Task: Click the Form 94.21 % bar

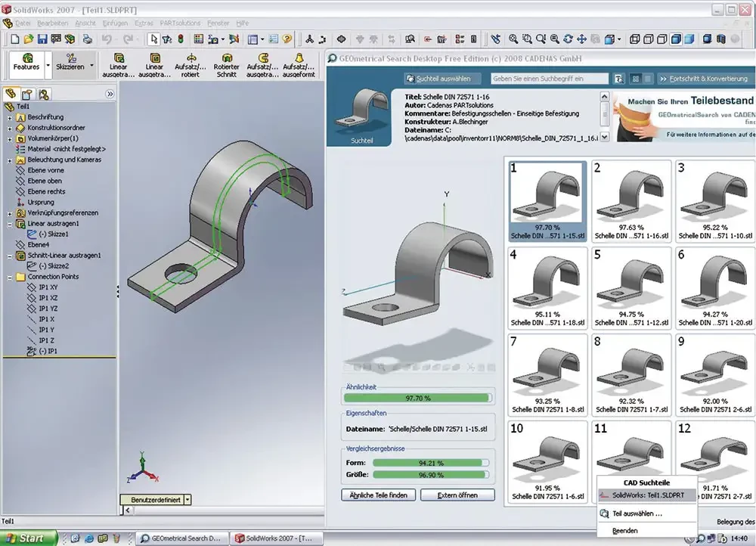Action: (x=431, y=463)
